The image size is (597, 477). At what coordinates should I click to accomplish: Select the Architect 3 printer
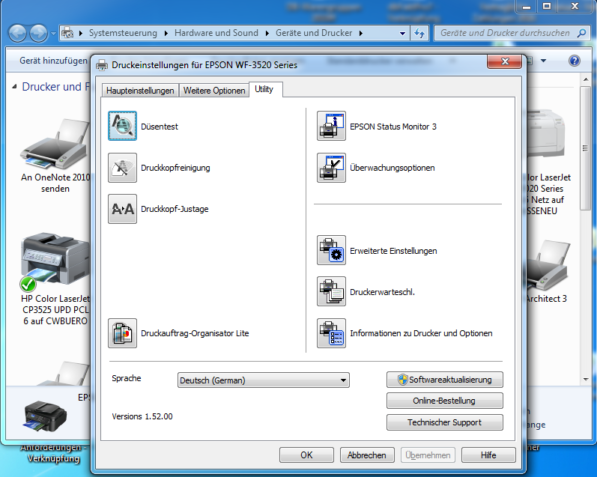[547, 271]
